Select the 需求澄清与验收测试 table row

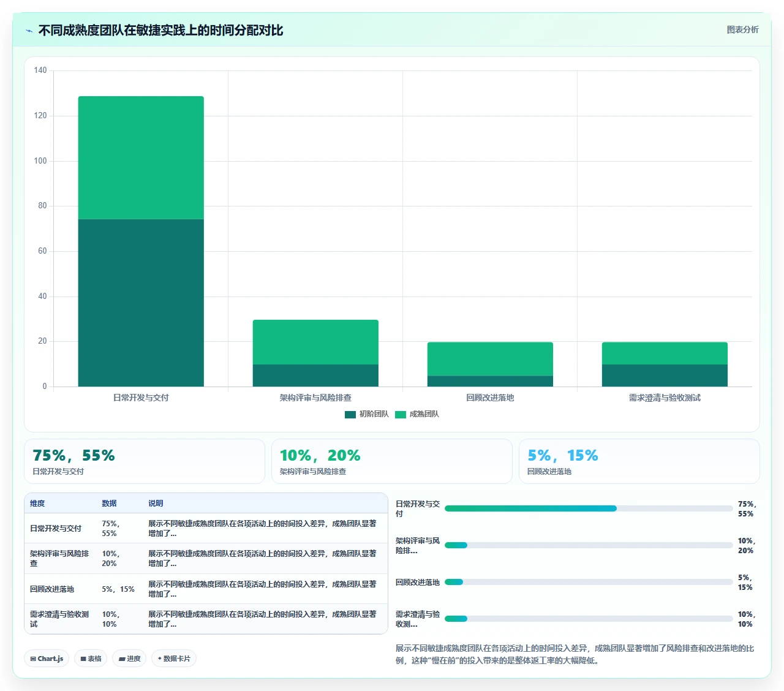206,619
